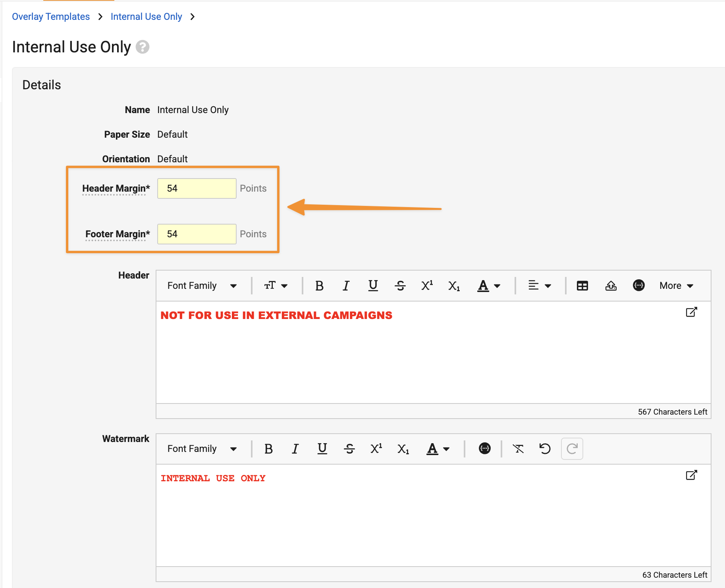Open the Watermark editor in expanded view
Image resolution: width=725 pixels, height=588 pixels.
tap(692, 475)
